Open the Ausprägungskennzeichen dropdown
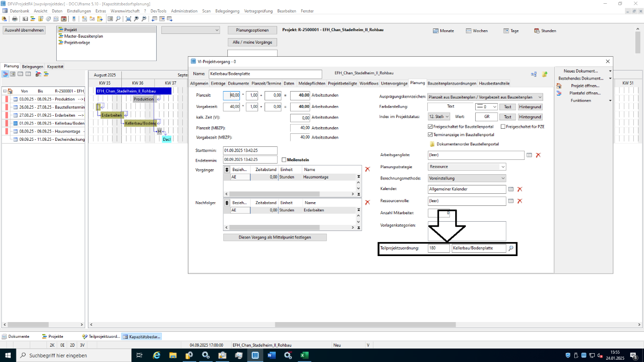 485,97
